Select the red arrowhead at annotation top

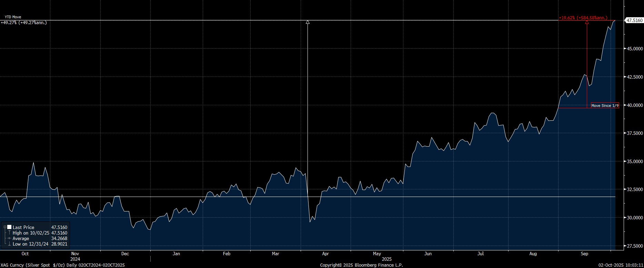[x=587, y=22]
